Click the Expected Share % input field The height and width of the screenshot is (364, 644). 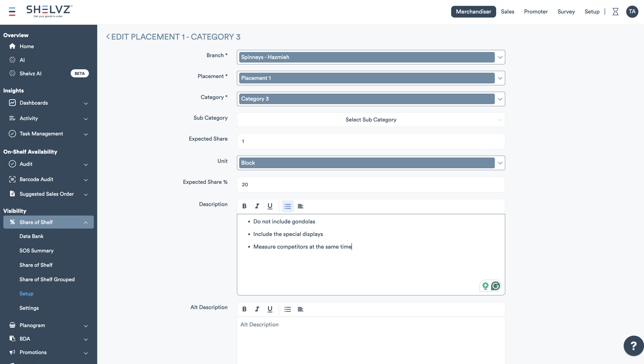coord(371,184)
